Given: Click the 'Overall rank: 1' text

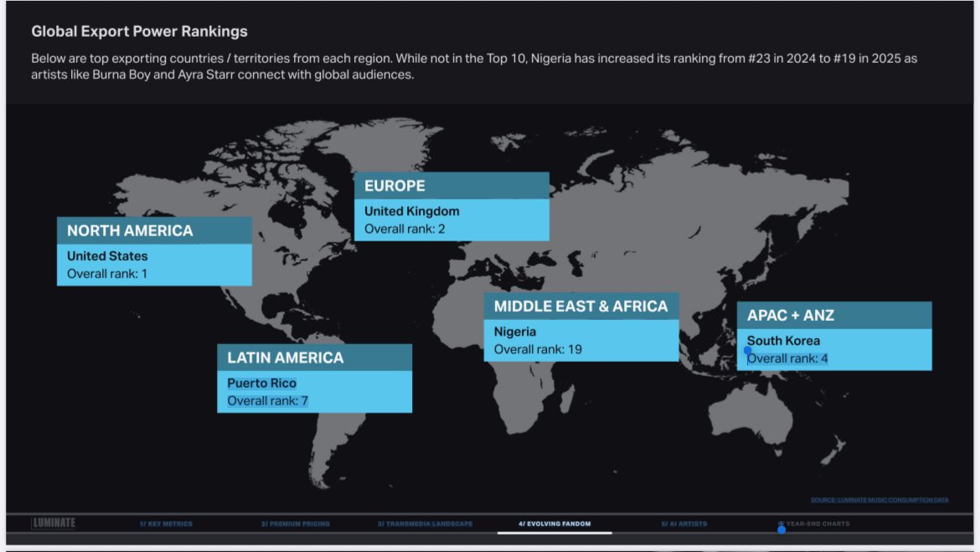Looking at the screenshot, I should click(x=107, y=274).
